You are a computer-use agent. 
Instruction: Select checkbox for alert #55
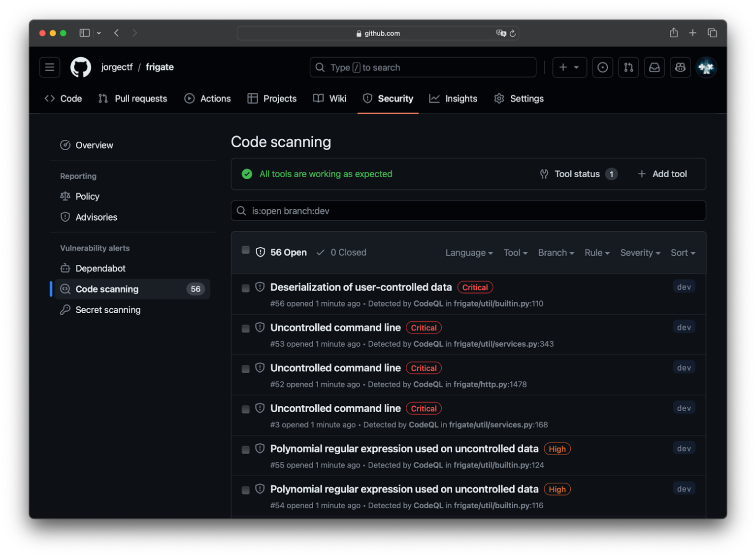point(245,450)
